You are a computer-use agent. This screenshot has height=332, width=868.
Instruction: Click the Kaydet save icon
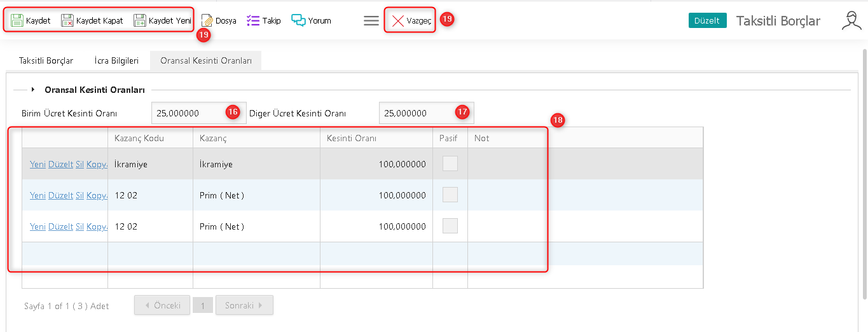point(18,20)
